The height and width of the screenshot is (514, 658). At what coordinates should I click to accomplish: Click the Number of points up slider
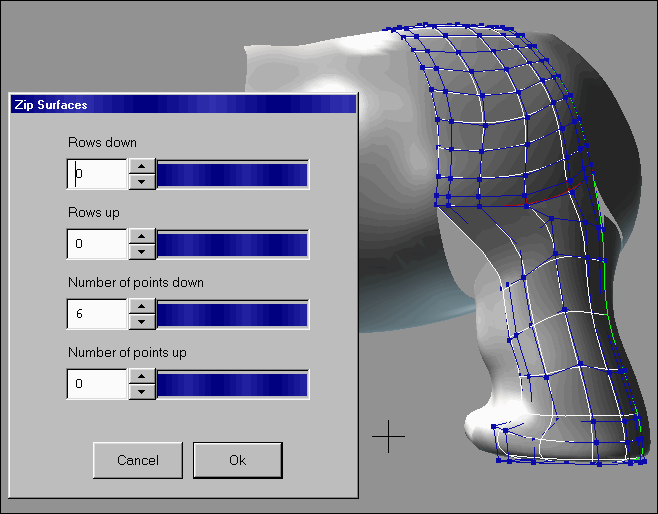(x=232, y=384)
